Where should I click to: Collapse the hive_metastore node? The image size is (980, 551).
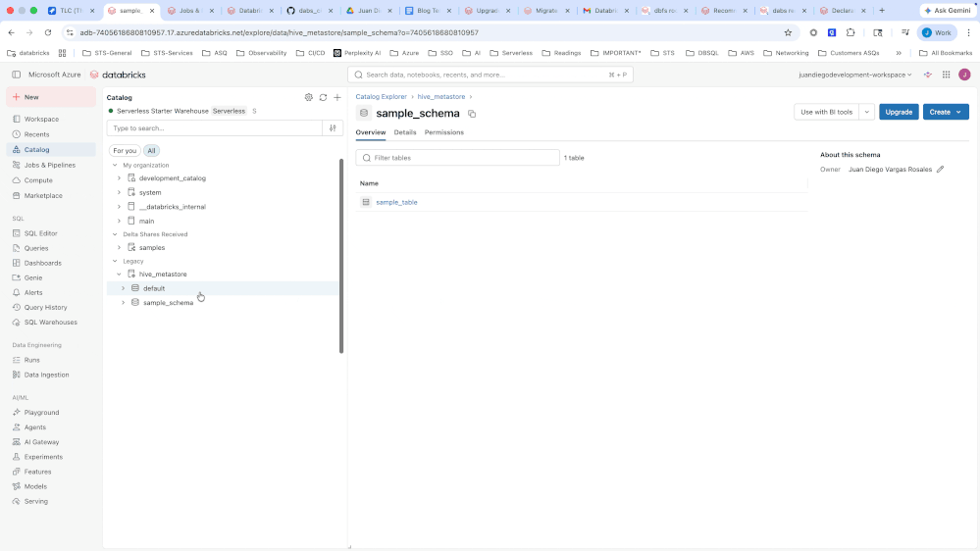click(119, 274)
